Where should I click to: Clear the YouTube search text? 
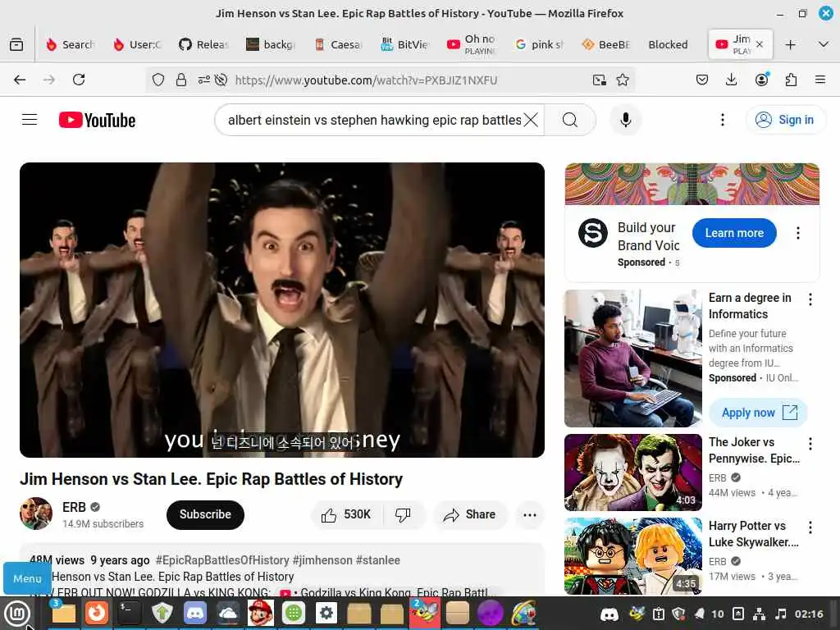coord(531,120)
